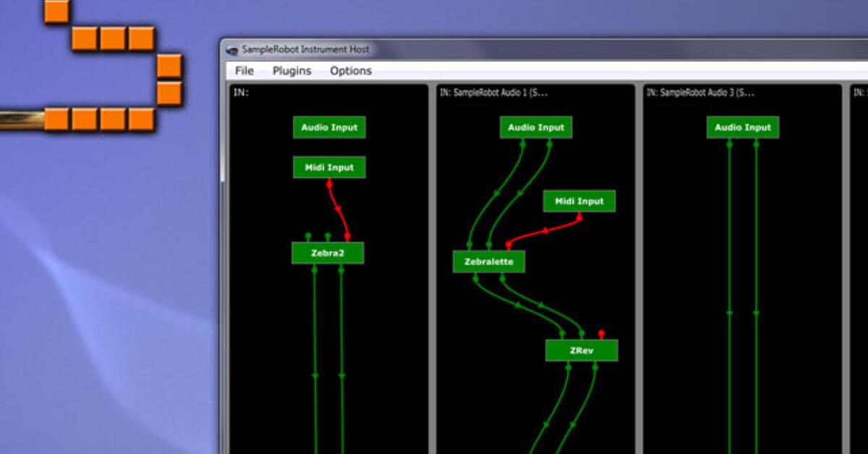This screenshot has width=868, height=454.
Task: Open the Options menu
Action: (x=351, y=71)
